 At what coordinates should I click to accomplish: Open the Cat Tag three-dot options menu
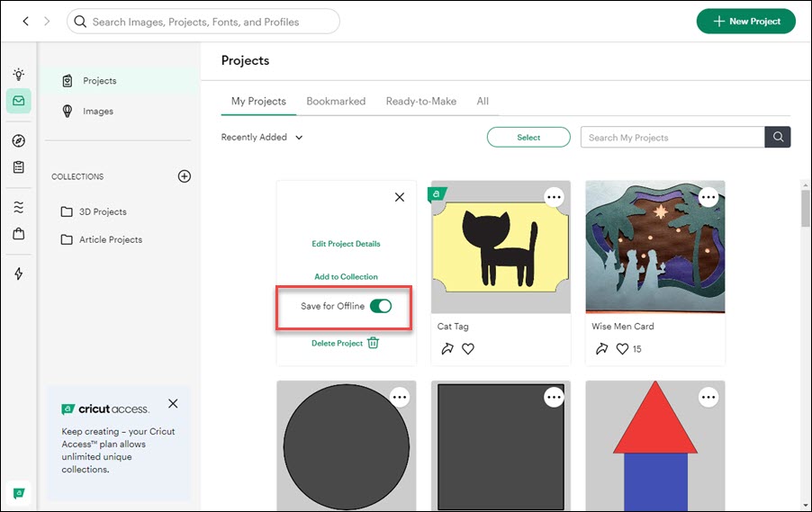click(555, 197)
